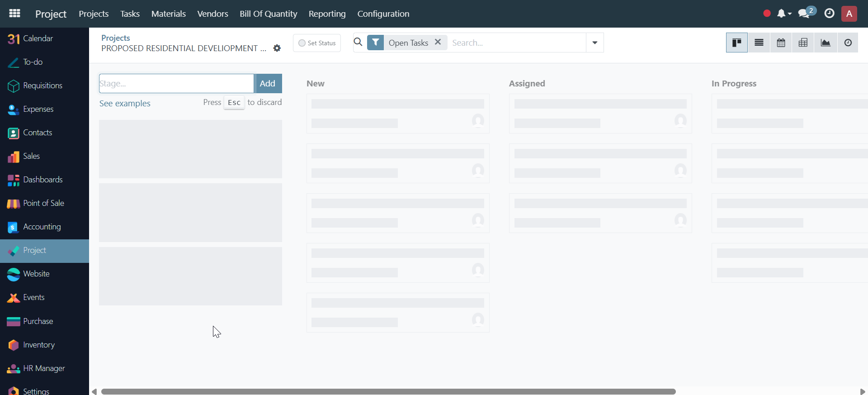Click the Stage name input field
This screenshot has height=395, width=868.
pyautogui.click(x=176, y=83)
